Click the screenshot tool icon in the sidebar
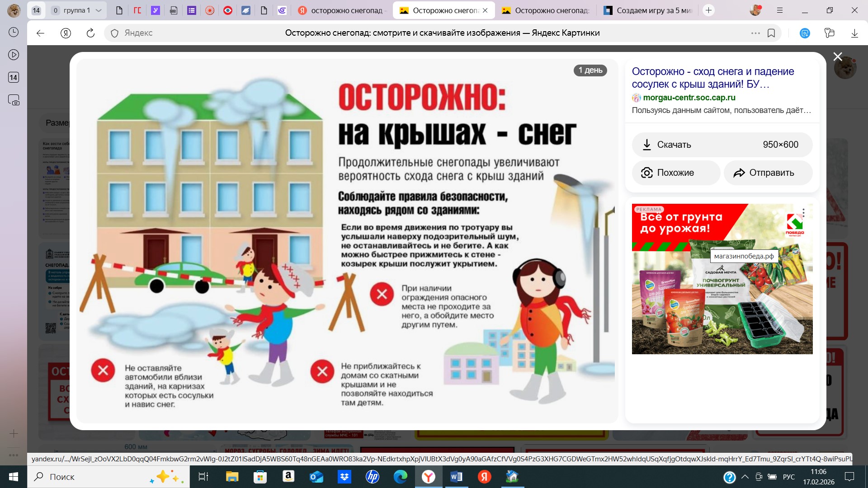The image size is (868, 488). pyautogui.click(x=14, y=100)
